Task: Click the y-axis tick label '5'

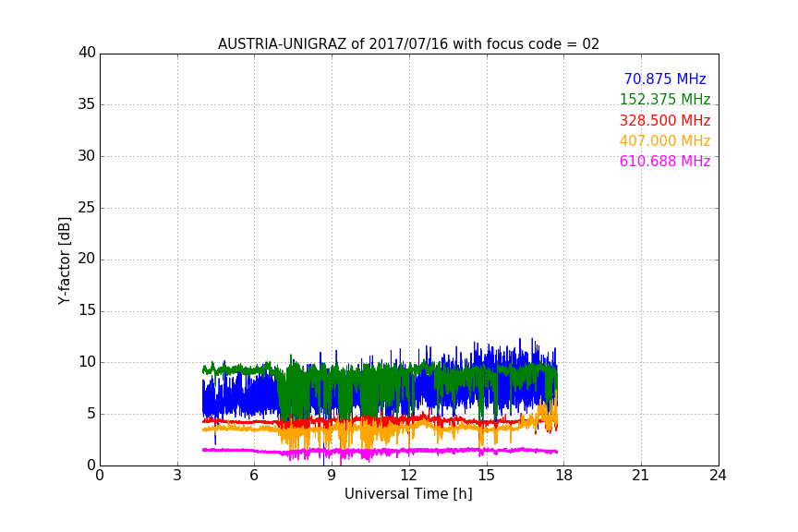Action: tap(91, 414)
